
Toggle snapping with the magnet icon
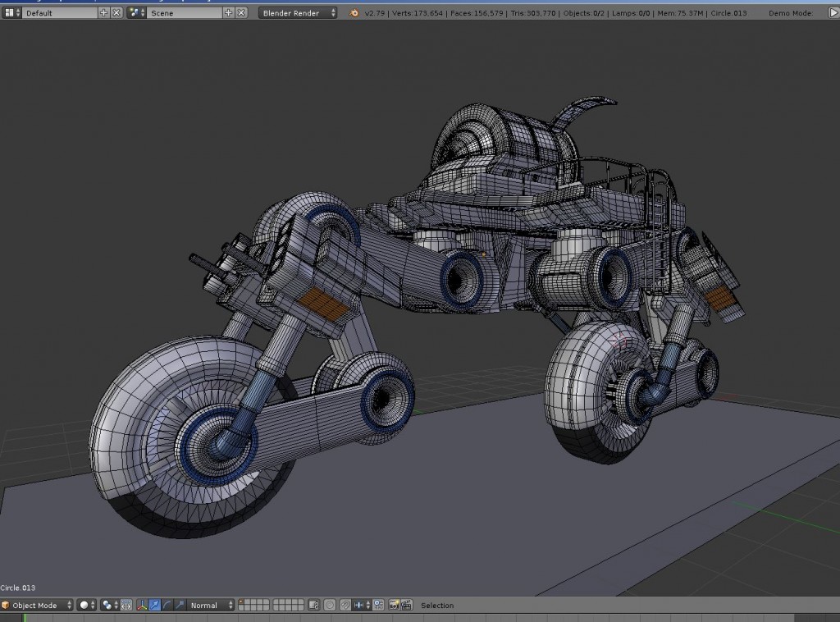[x=345, y=605]
